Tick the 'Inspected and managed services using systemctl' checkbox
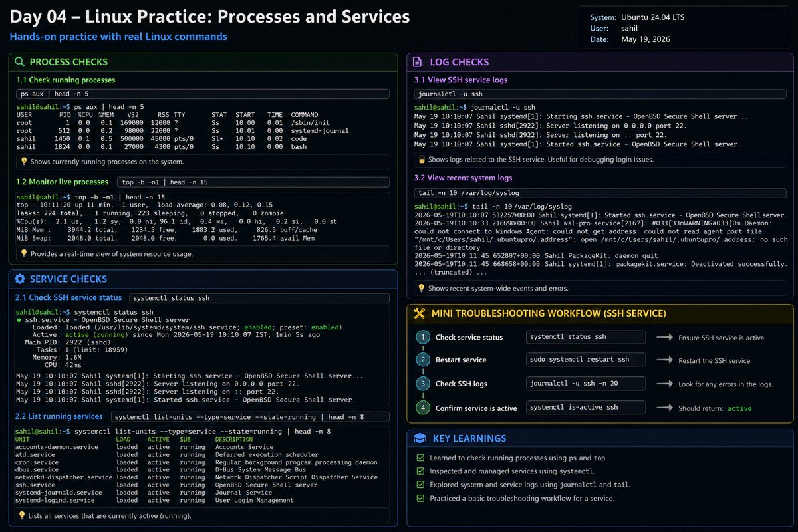The width and height of the screenshot is (798, 532). (x=420, y=471)
